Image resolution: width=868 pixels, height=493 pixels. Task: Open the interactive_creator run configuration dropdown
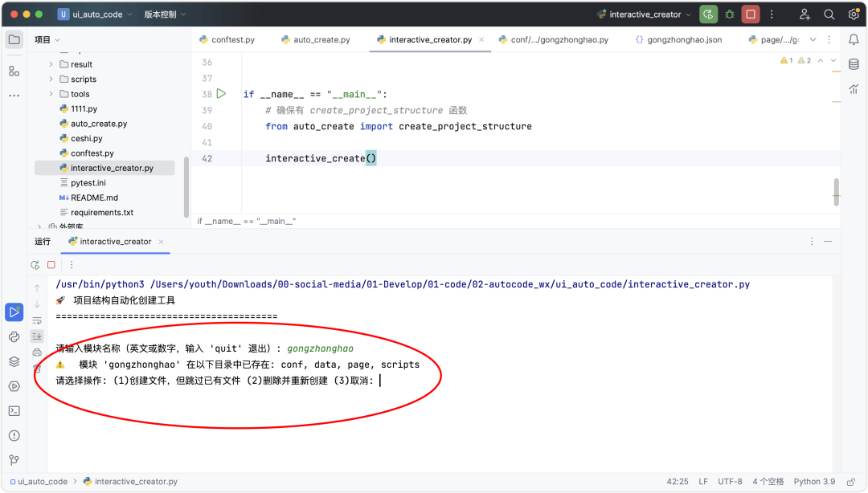[x=645, y=14]
